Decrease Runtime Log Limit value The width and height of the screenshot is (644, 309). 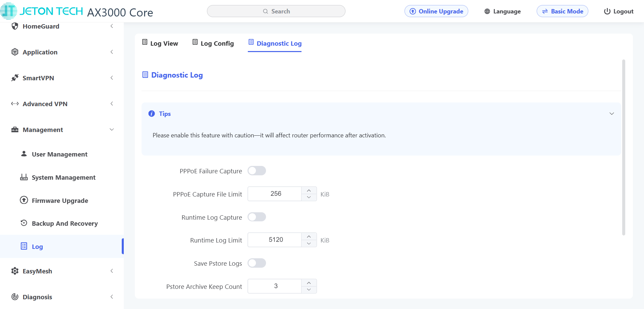(309, 244)
